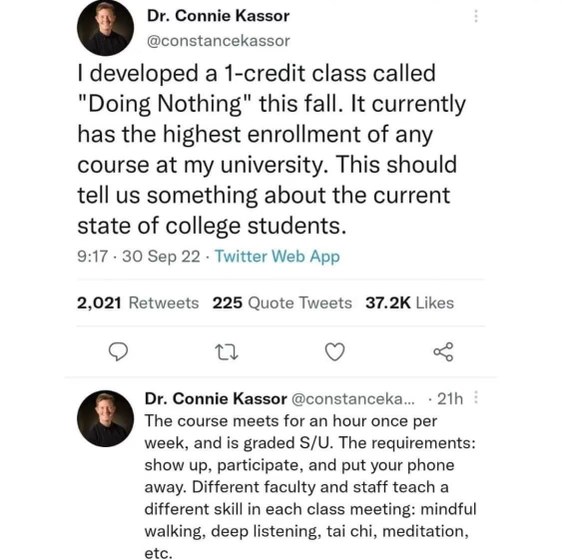Open the @constancekassor handle under the name
Image resolution: width=562 pixels, height=560 pixels.
218,41
